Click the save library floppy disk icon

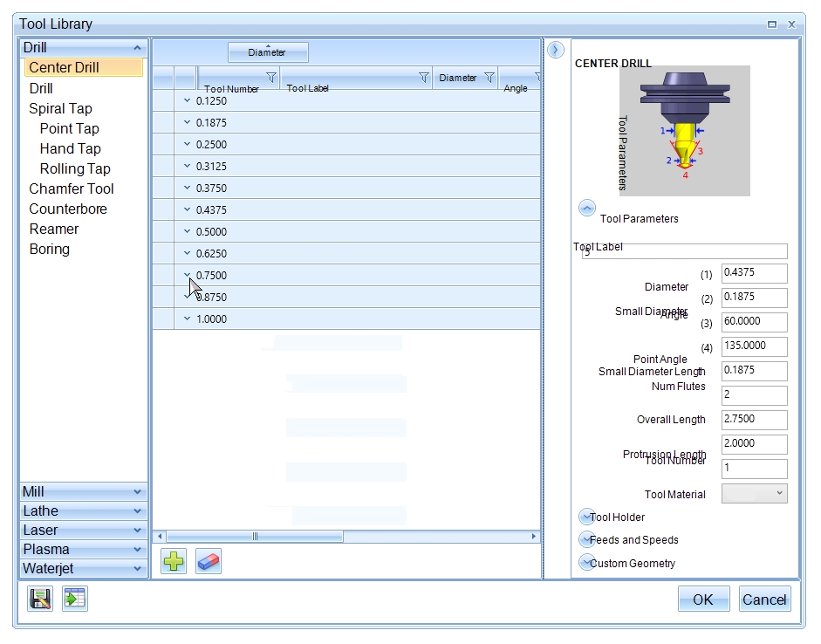pos(40,599)
